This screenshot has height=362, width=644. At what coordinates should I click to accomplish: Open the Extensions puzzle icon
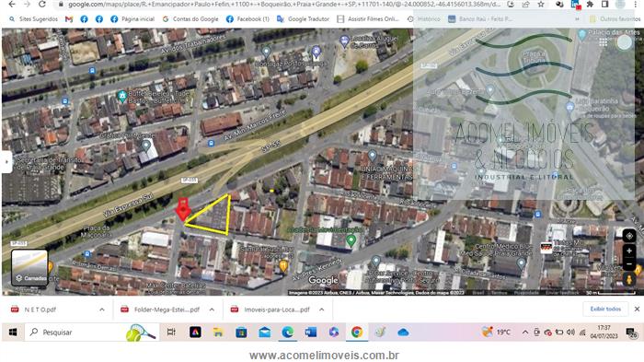pyautogui.click(x=590, y=5)
